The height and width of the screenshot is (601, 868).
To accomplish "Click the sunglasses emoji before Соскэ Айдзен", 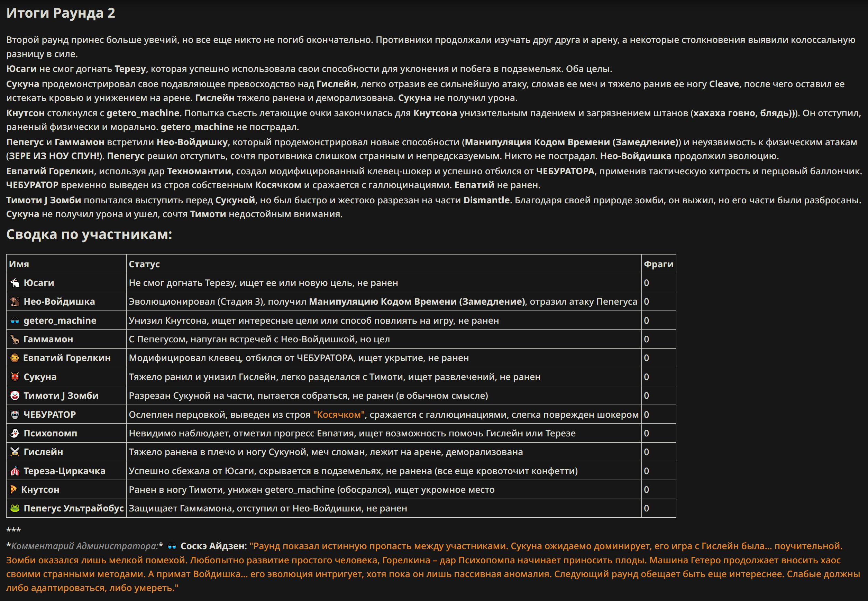I will tap(172, 546).
